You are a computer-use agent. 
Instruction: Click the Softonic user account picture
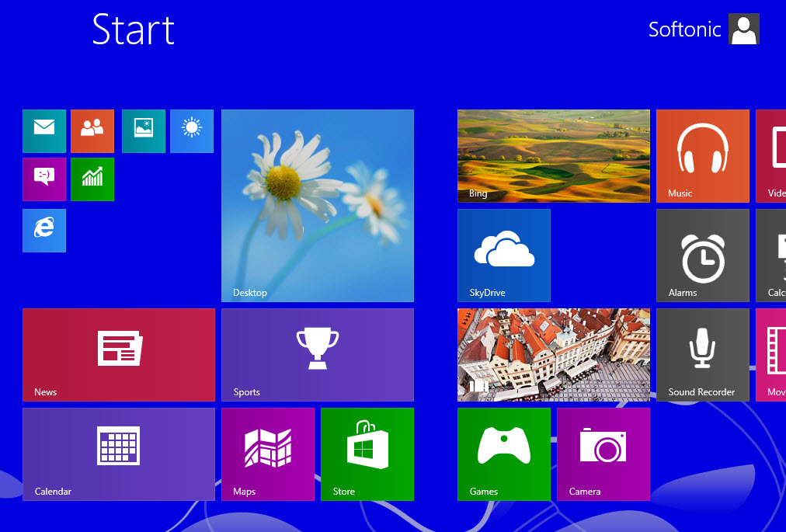[x=743, y=30]
